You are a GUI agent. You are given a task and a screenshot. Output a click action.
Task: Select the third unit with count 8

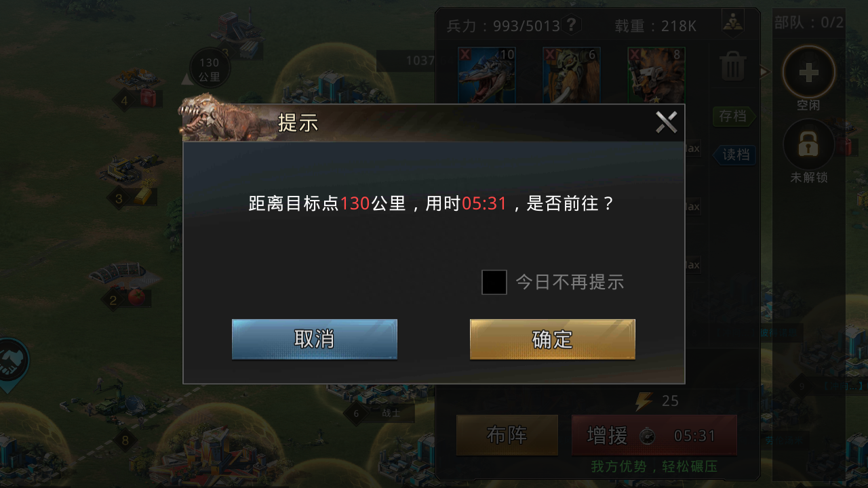tap(656, 75)
